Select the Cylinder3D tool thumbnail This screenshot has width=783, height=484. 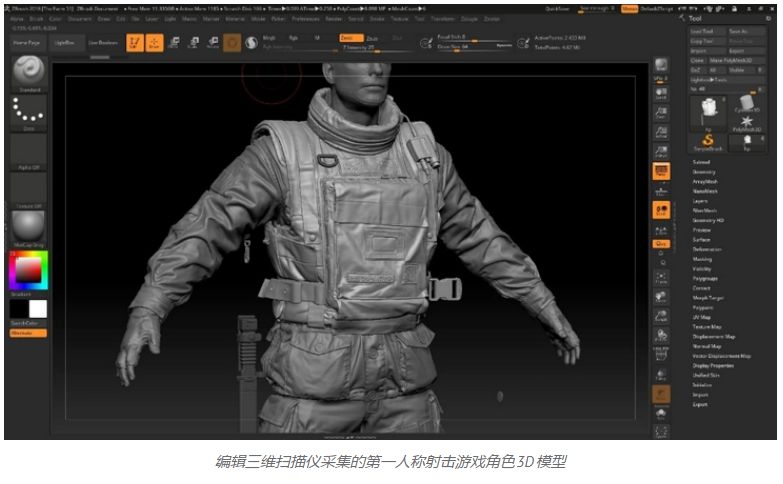pos(747,104)
